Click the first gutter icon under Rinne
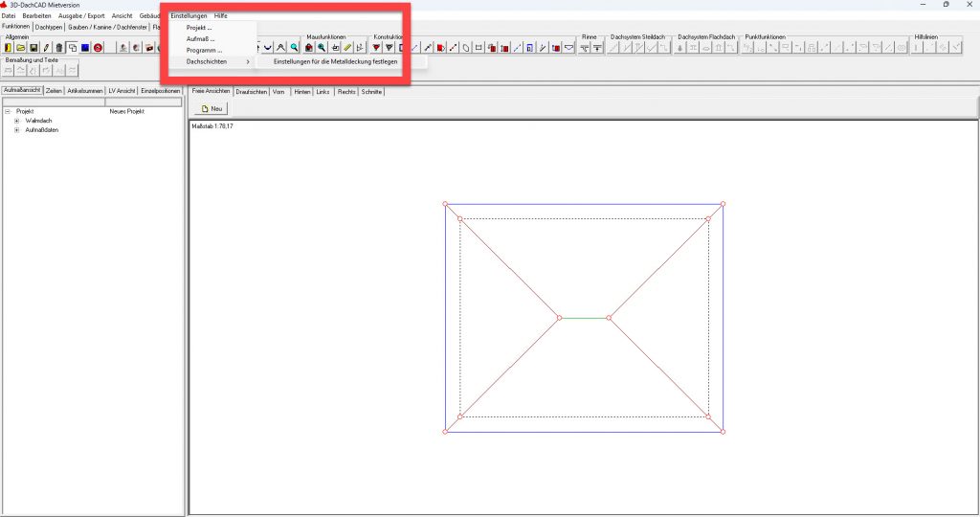This screenshot has width=980, height=517. pyautogui.click(x=584, y=47)
